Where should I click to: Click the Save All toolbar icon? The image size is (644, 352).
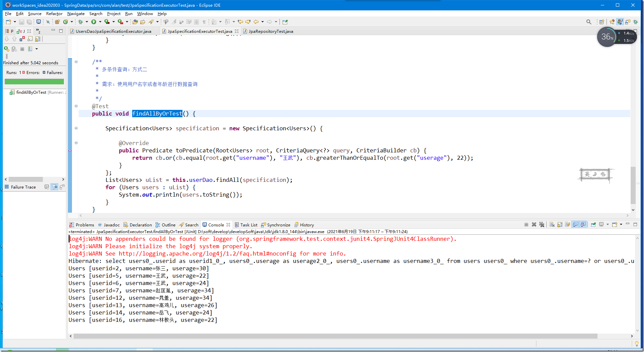(29, 22)
